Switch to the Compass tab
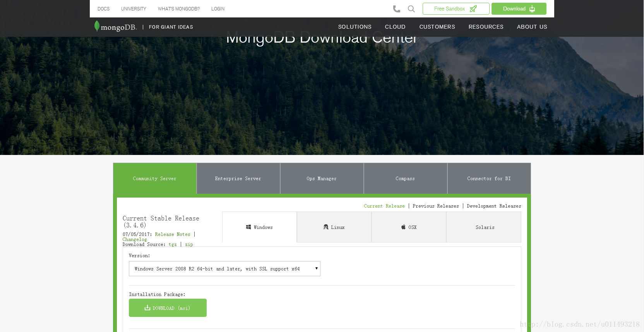The height and width of the screenshot is (332, 644). pos(406,179)
